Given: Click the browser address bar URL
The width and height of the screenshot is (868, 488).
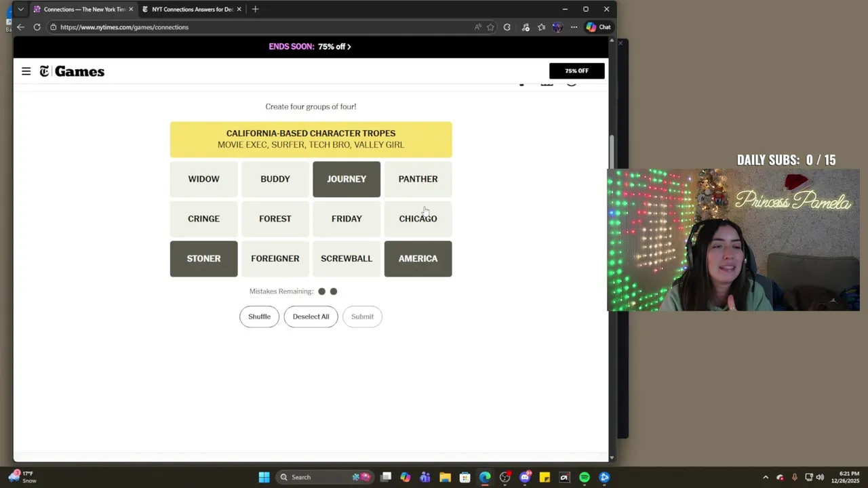Looking at the screenshot, I should coord(124,27).
